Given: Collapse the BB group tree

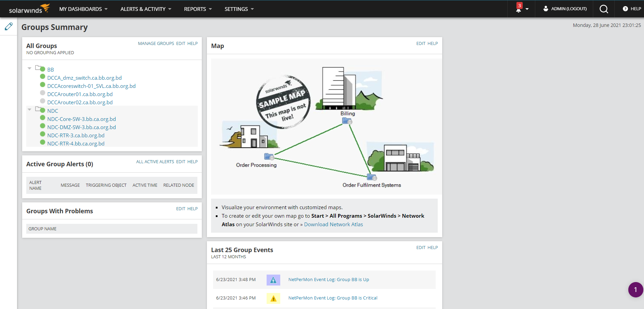Looking at the screenshot, I should point(30,68).
